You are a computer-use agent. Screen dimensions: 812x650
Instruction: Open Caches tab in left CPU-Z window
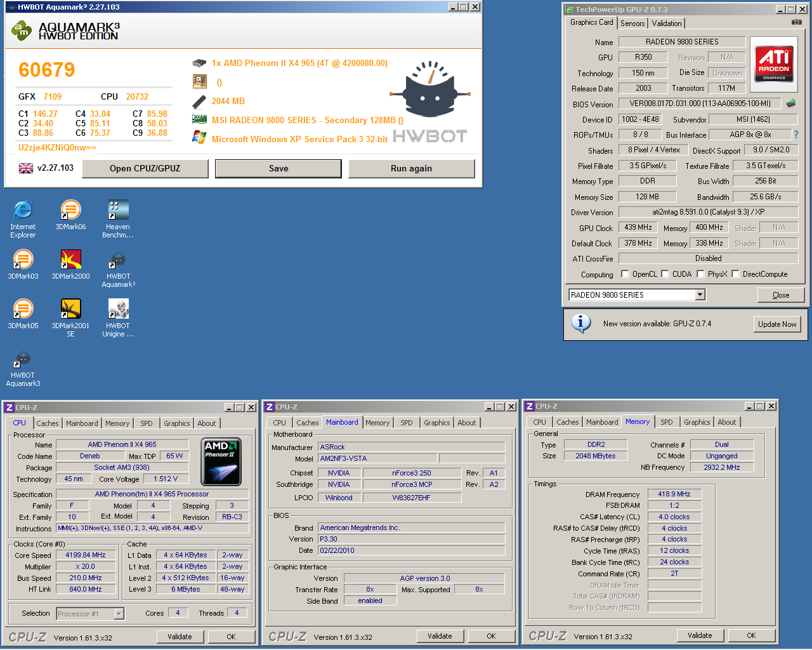(x=48, y=423)
